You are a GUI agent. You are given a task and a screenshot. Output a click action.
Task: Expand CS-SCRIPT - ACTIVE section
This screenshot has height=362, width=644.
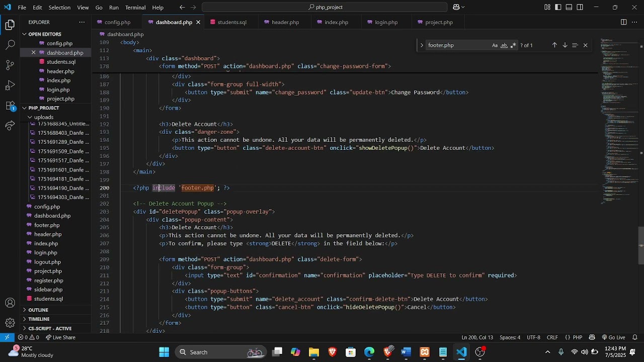[x=50, y=328]
